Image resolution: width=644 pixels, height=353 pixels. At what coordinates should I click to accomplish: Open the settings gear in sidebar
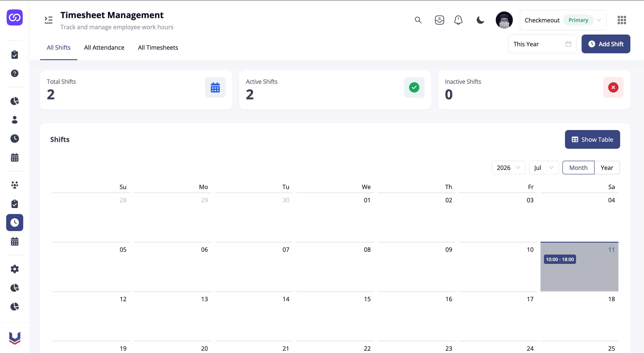pyautogui.click(x=14, y=269)
